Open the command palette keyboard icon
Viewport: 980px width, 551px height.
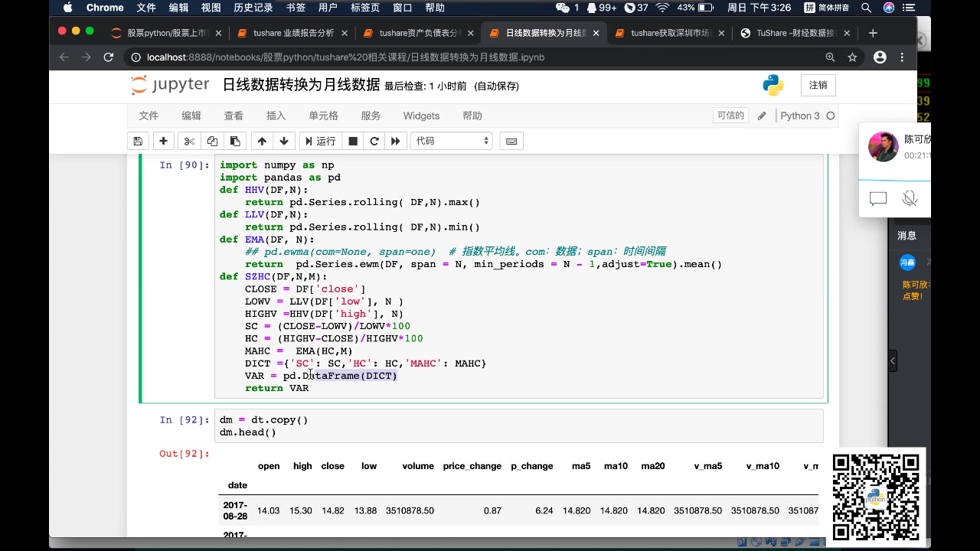511,141
